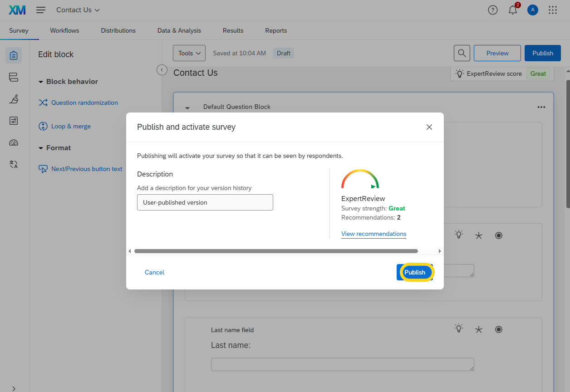
Task: Click the View recommendations link
Action: pos(373,234)
